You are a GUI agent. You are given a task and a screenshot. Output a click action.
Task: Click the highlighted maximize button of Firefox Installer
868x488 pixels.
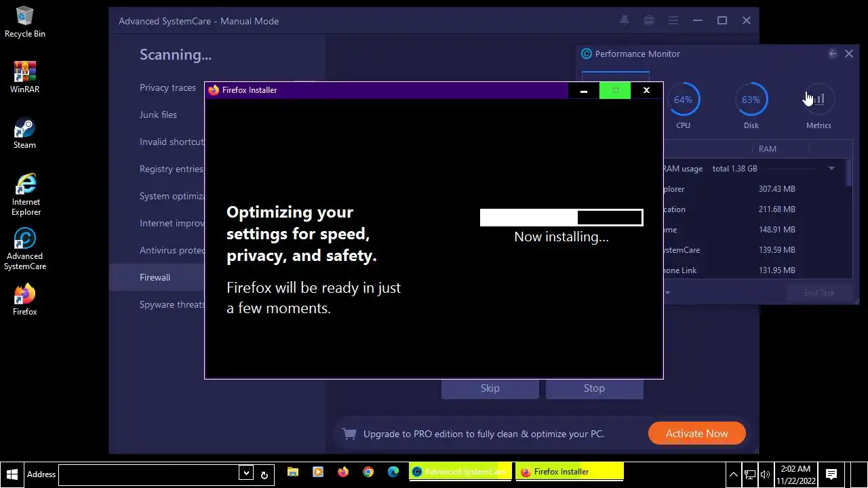tap(615, 90)
